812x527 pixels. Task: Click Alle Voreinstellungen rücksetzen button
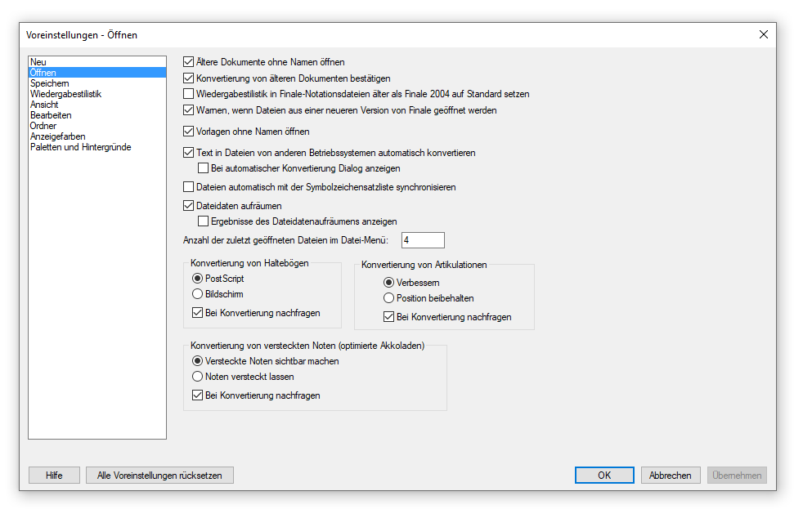click(x=159, y=476)
